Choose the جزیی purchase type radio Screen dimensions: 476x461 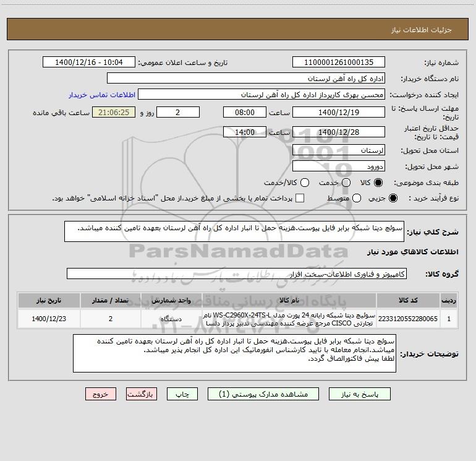pyautogui.click(x=393, y=198)
